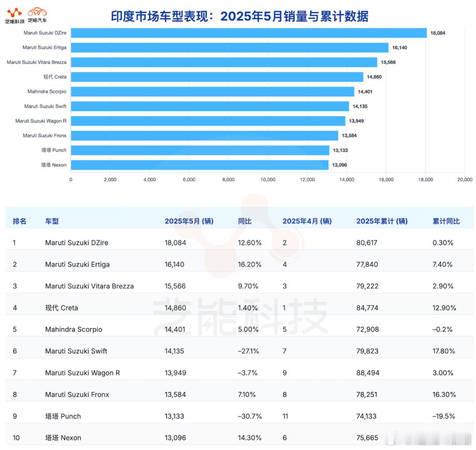Click −19.5% in the Punch row

click(x=443, y=416)
